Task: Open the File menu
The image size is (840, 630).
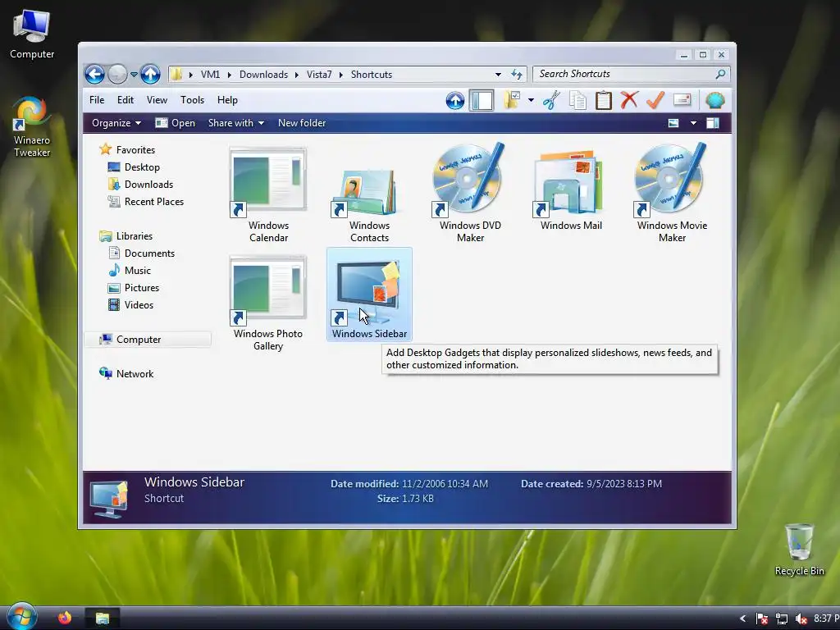Action: coord(97,100)
